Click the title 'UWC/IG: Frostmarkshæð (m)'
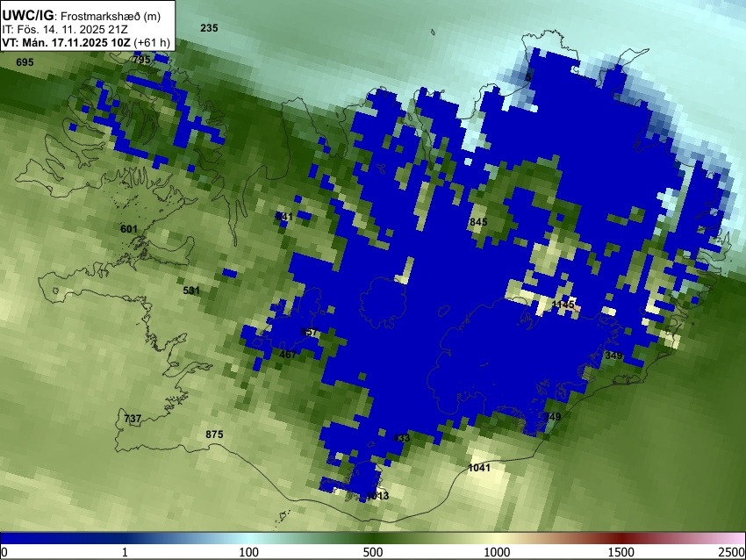This screenshot has height=560, width=746. pos(82,16)
